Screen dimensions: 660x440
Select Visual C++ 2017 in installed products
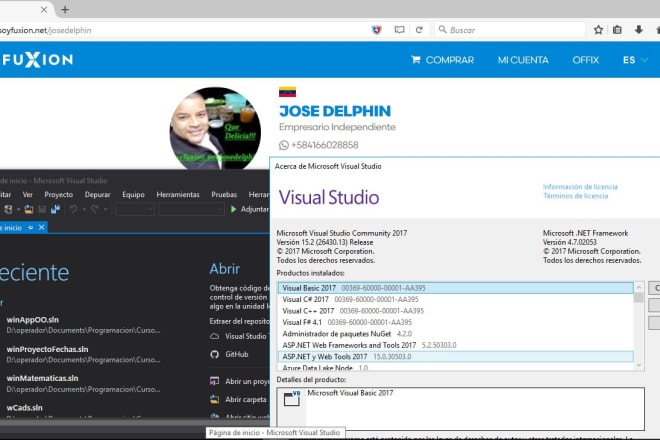tap(455, 311)
